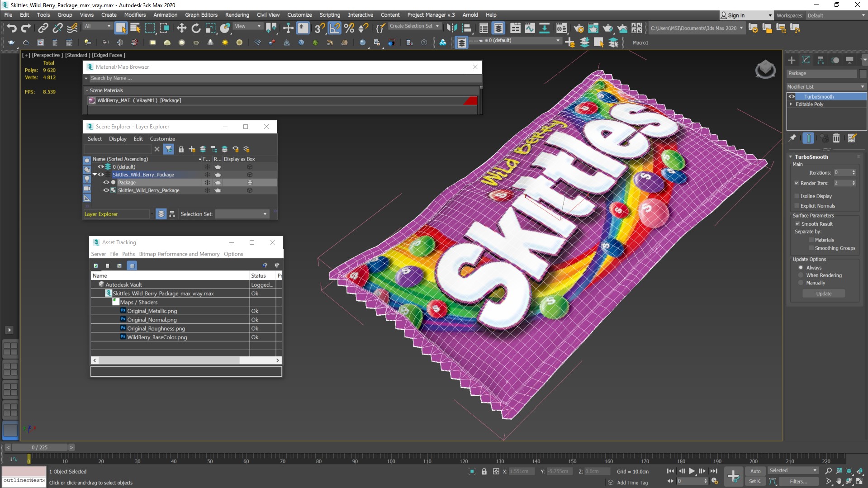Play the animation
Viewport: 868px width, 488px height.
(x=692, y=471)
